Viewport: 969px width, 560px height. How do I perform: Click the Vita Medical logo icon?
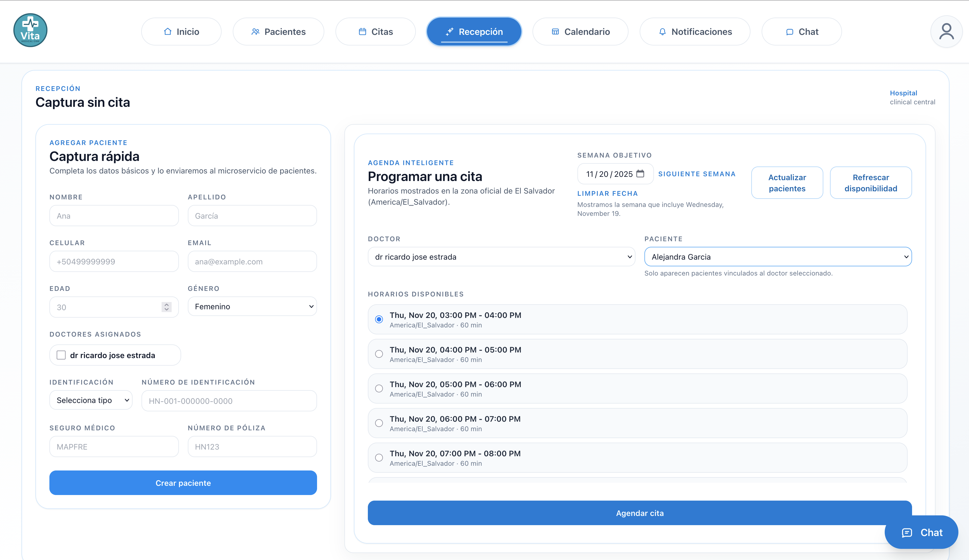pos(30,30)
